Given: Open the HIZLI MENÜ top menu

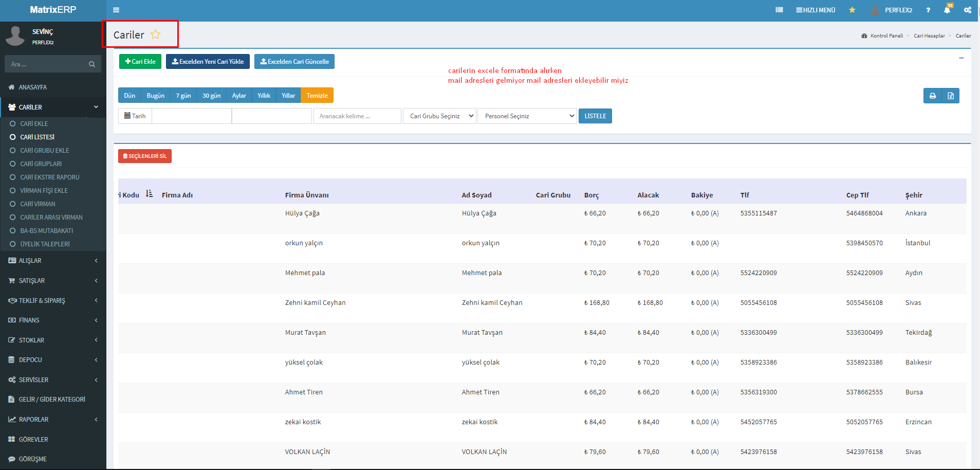Looking at the screenshot, I should (x=816, y=10).
